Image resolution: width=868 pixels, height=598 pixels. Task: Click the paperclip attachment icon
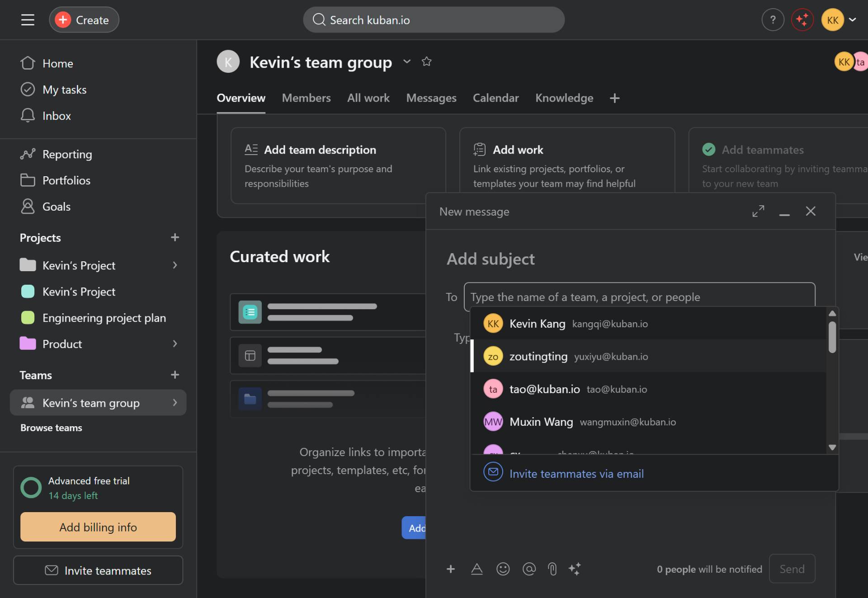552,569
